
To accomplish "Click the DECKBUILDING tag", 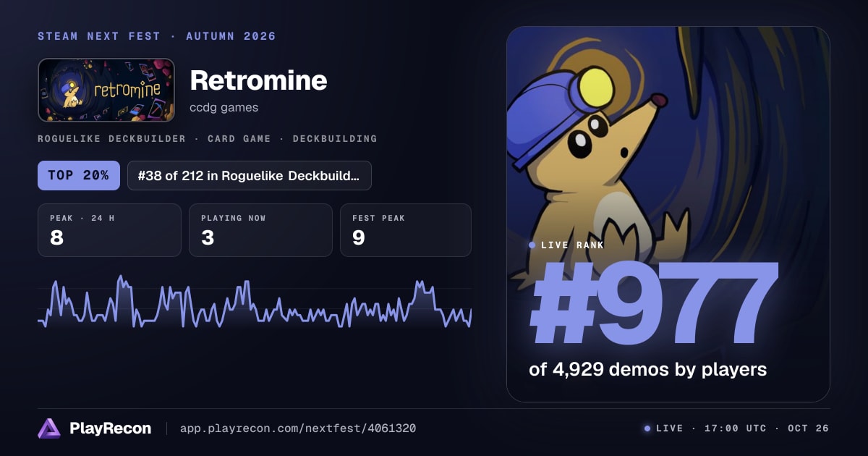I will point(335,138).
